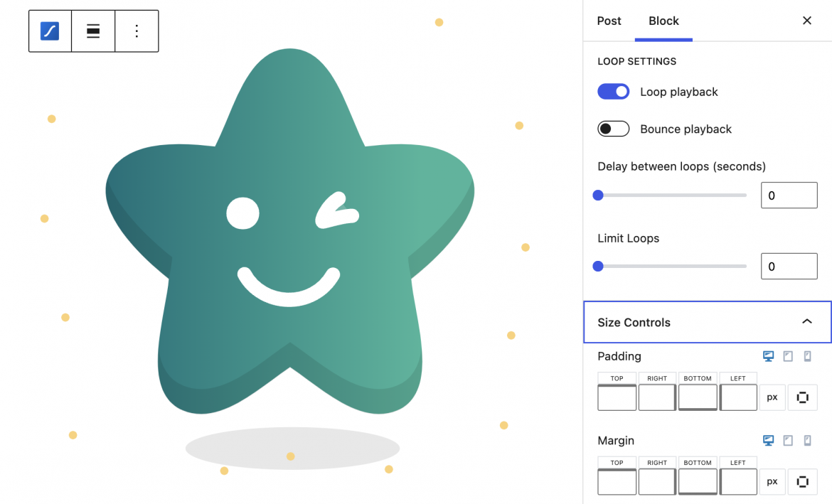Image resolution: width=832 pixels, height=504 pixels.
Task: Disable the Loop playback toggle
Action: [x=614, y=92]
